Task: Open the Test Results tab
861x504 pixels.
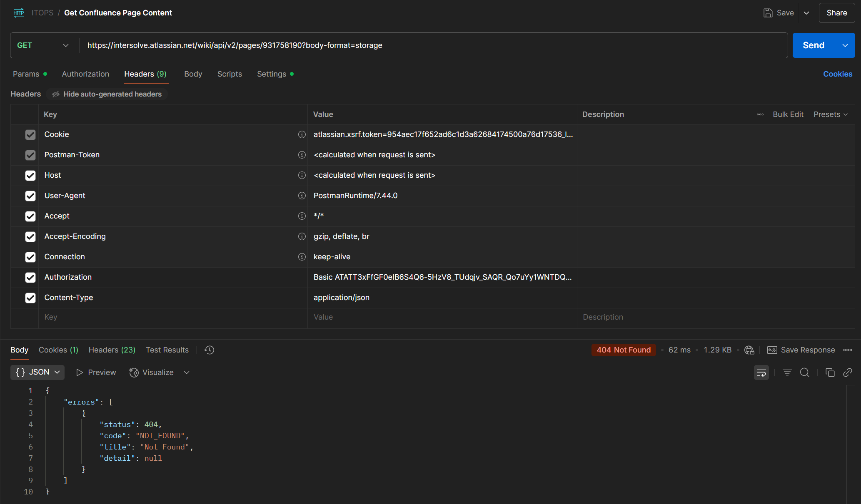Action: point(167,350)
